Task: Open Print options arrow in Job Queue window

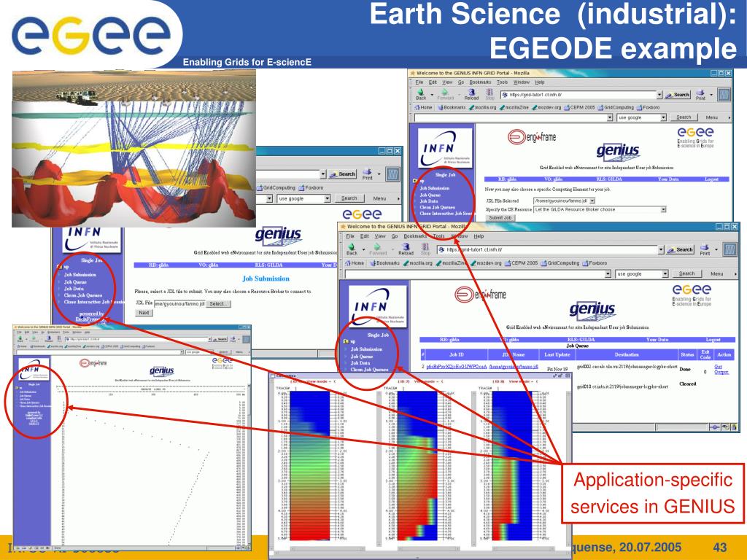Action: pos(716,249)
